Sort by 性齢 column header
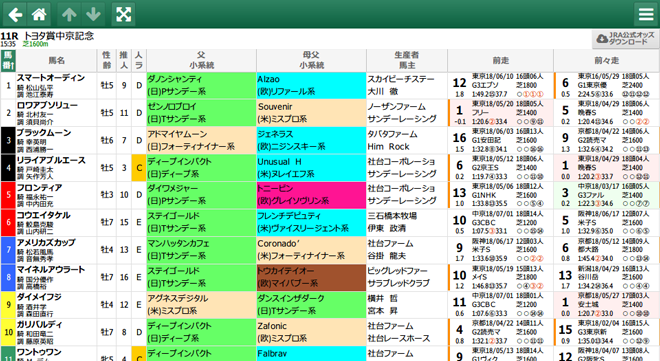The width and height of the screenshot is (660, 361). (x=107, y=61)
